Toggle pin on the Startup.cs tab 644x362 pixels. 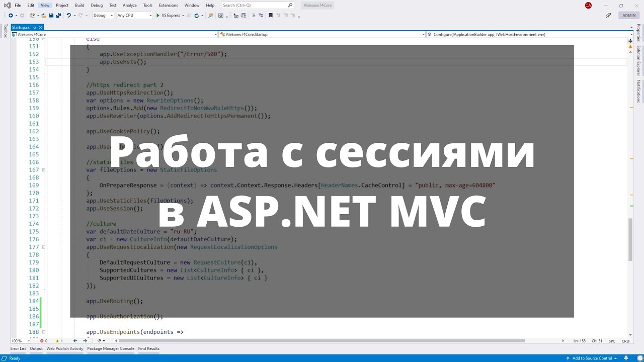pyautogui.click(x=35, y=28)
